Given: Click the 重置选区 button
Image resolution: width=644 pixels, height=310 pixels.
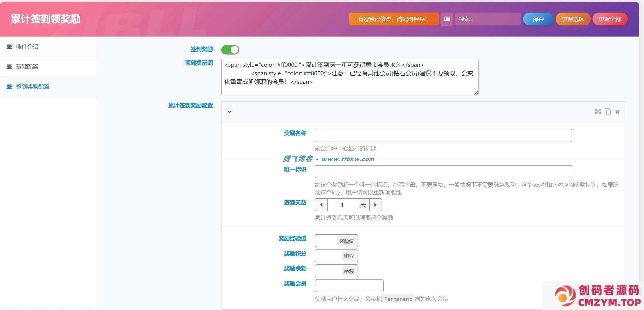Looking at the screenshot, I should (573, 19).
